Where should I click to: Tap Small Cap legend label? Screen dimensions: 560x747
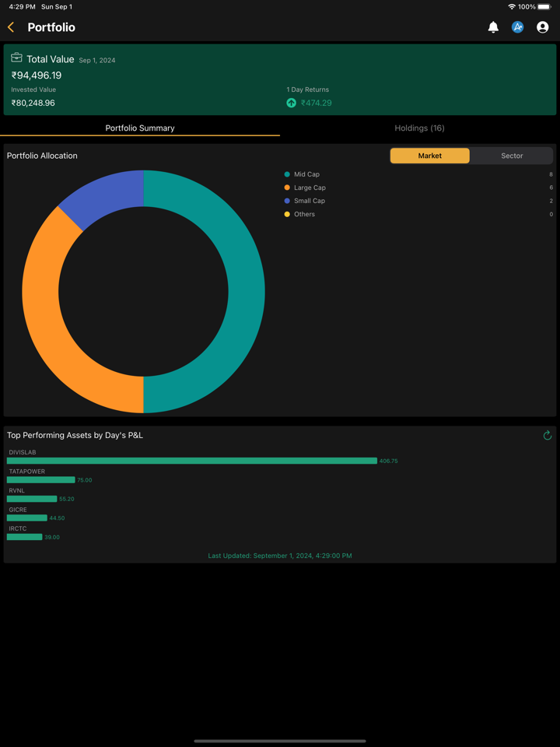[310, 201]
